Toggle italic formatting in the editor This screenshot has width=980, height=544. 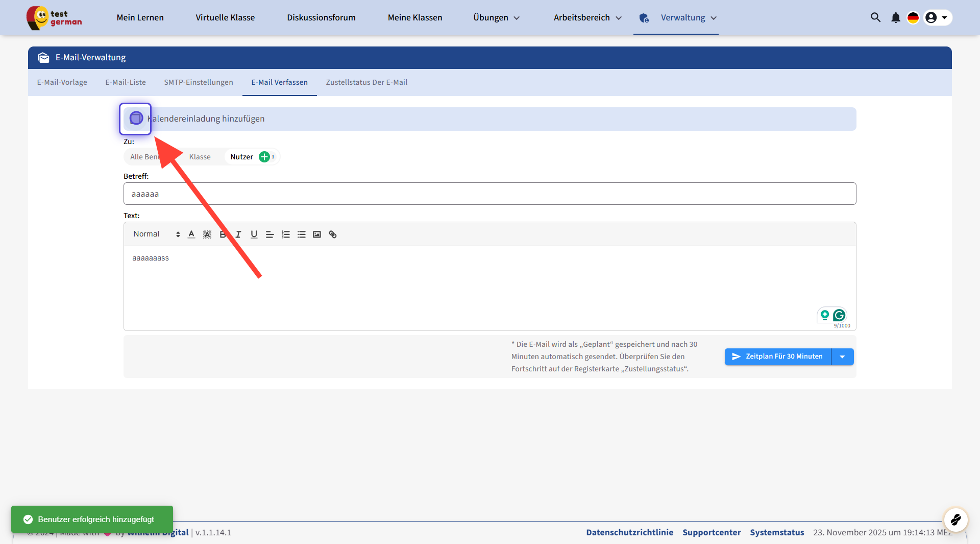238,234
